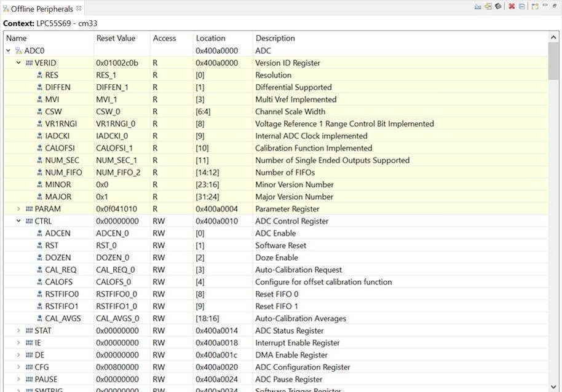Viewport: 562px width, 392px height.
Task: Expand the CFG register
Action: [x=18, y=367]
